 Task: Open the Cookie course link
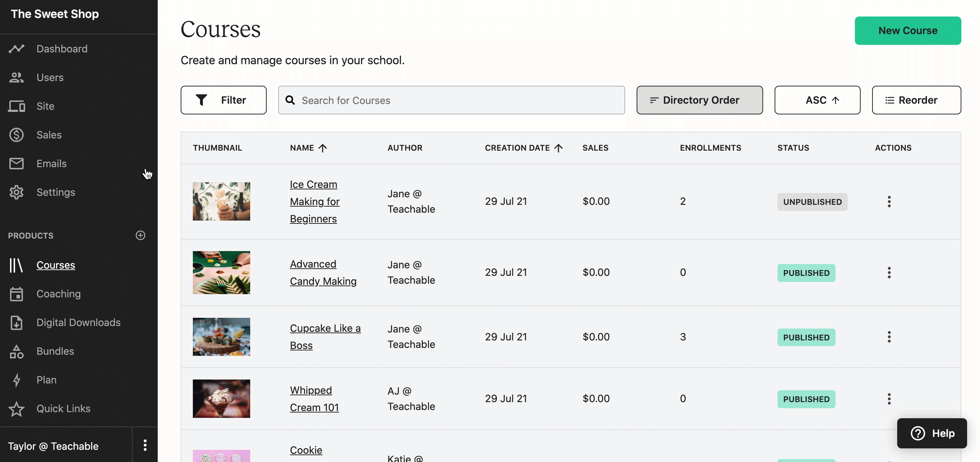pyautogui.click(x=306, y=450)
